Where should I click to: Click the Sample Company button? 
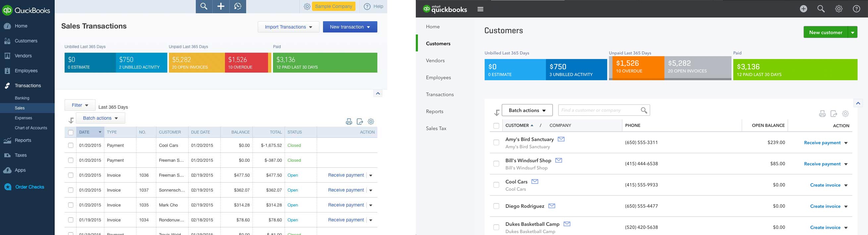click(334, 6)
